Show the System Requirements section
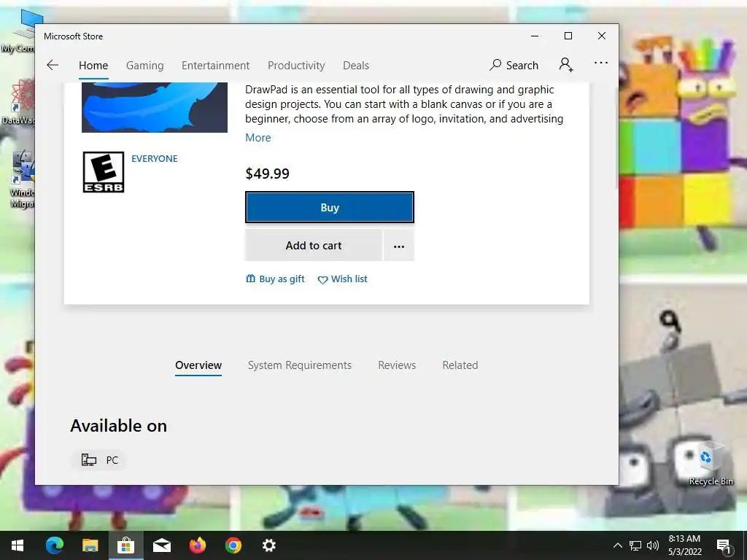This screenshot has width=747, height=560. [300, 365]
